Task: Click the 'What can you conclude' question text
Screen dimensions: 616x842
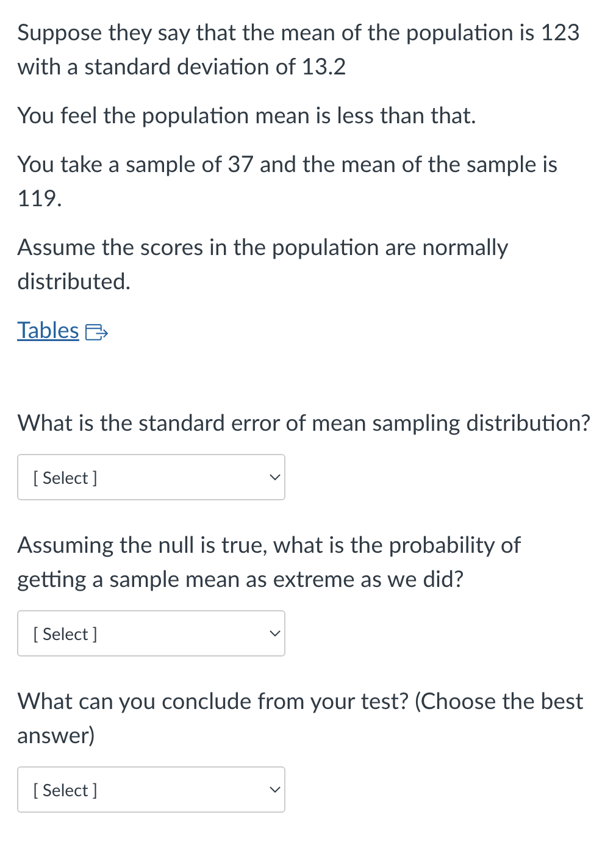Action: tap(300, 718)
